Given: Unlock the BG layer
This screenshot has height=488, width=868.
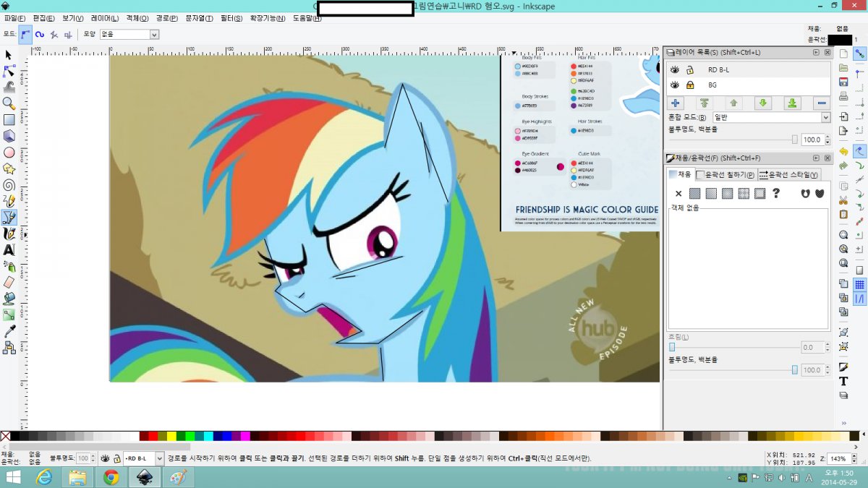Looking at the screenshot, I should tap(690, 85).
